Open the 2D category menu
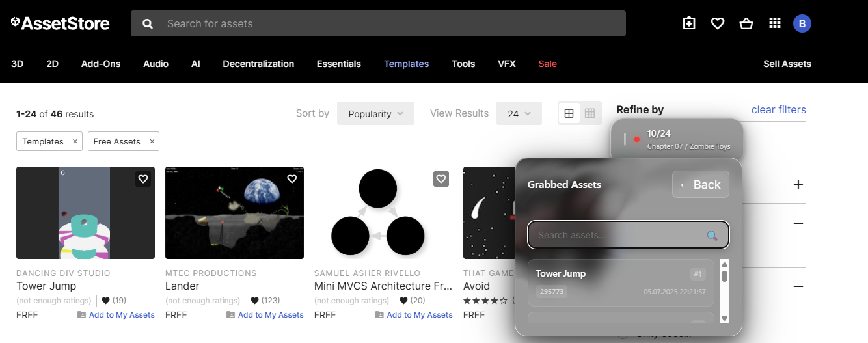 pos(53,64)
